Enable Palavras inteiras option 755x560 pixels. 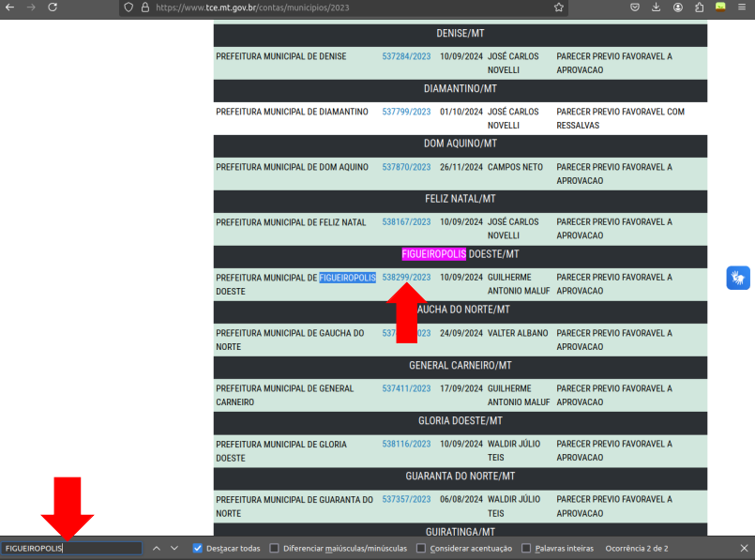(x=526, y=548)
